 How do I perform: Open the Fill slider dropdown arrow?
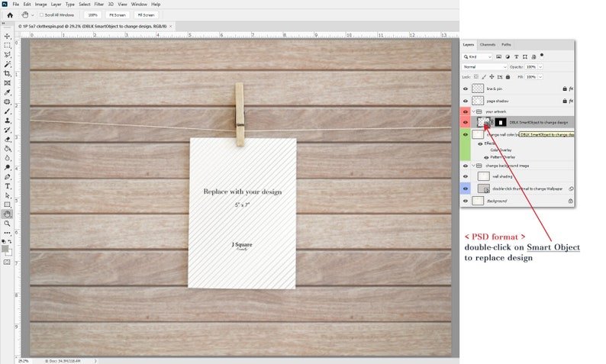(x=540, y=77)
